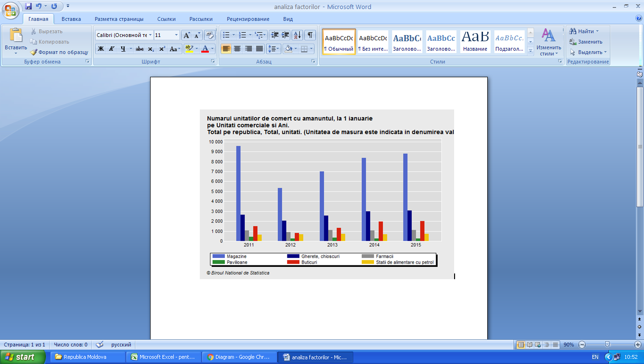Open the Вид tab

288,19
